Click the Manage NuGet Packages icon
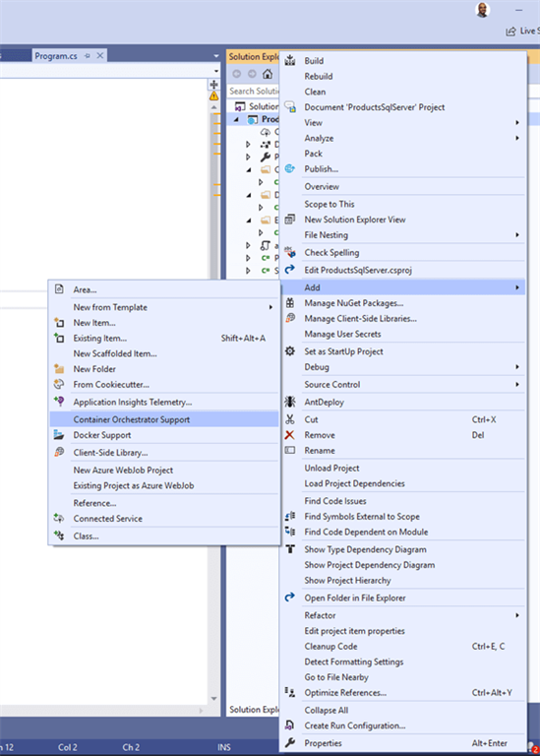Image resolution: width=540 pixels, height=756 pixels. click(290, 303)
